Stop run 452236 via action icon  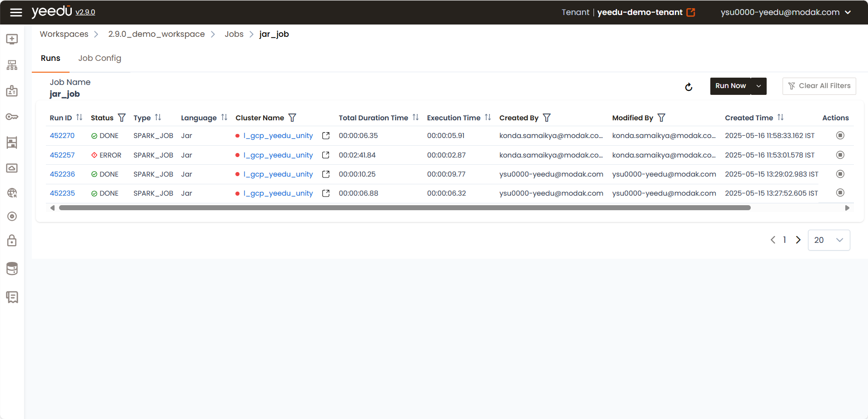(x=840, y=174)
